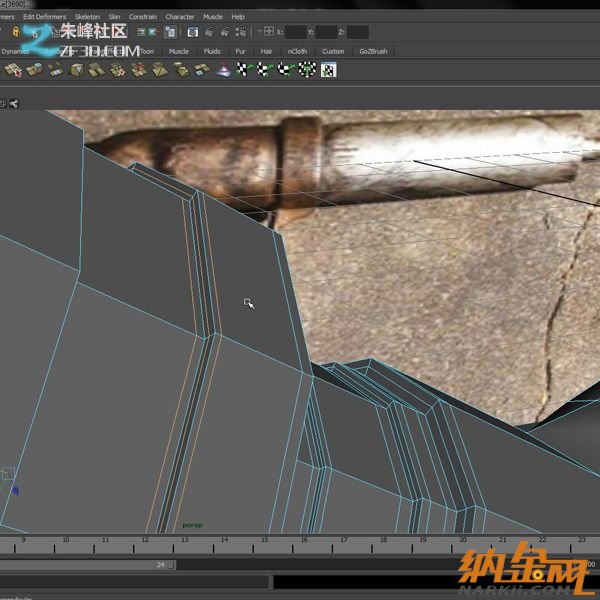
Task: Click the first polygon icon on the shelf
Action: coord(13,70)
